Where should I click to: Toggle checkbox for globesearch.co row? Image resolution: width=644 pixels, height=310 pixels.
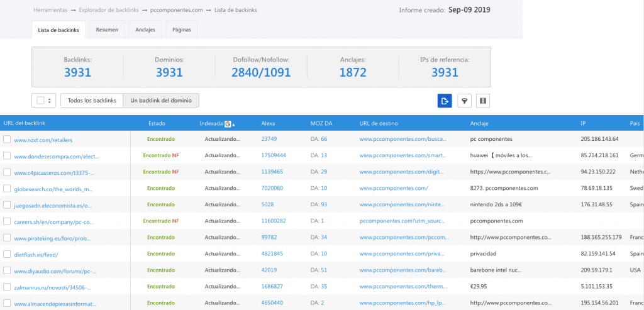pyautogui.click(x=6, y=189)
